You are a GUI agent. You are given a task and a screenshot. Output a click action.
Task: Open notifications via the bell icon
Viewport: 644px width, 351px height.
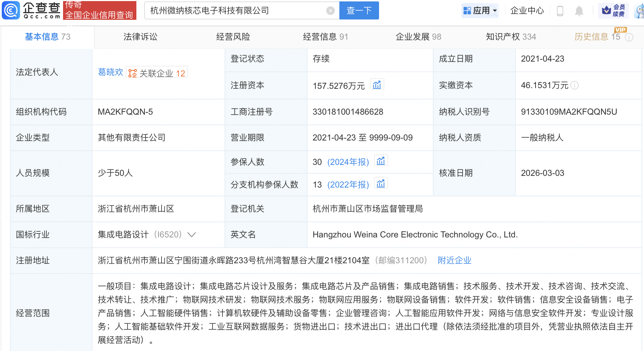point(579,11)
